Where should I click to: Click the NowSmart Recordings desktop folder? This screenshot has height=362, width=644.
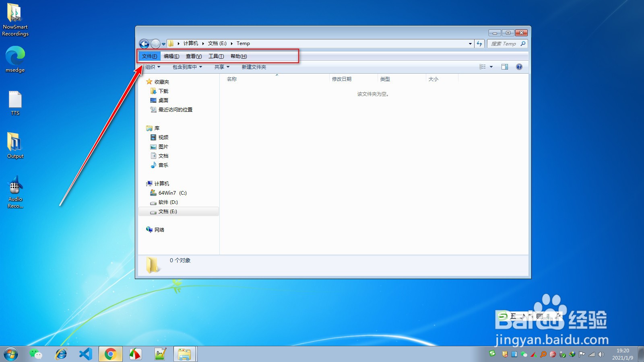(15, 20)
